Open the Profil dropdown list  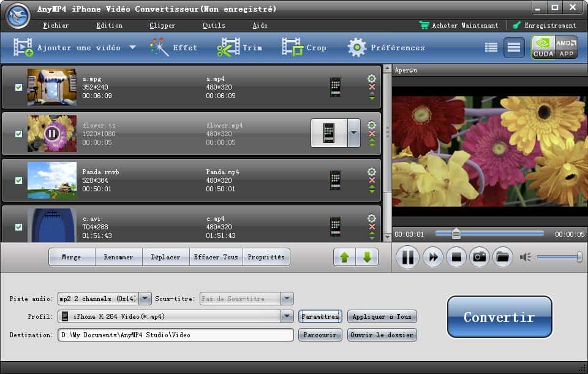tap(287, 316)
